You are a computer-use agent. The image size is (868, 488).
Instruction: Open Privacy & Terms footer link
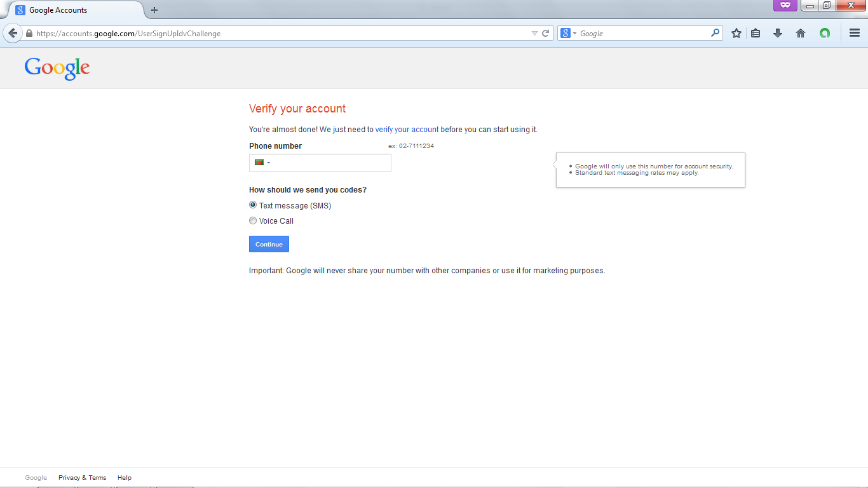pos(83,478)
